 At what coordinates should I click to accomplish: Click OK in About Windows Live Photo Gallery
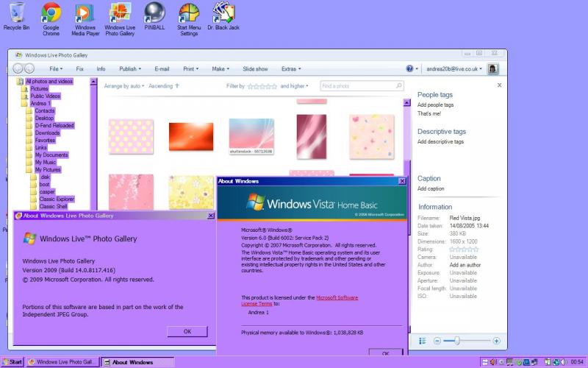187,332
